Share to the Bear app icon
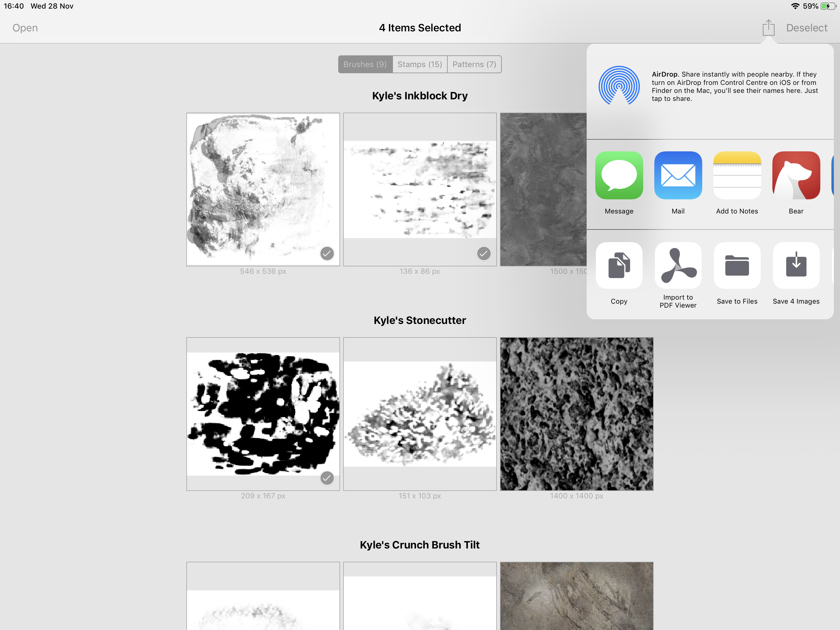This screenshot has height=630, width=840. [796, 176]
